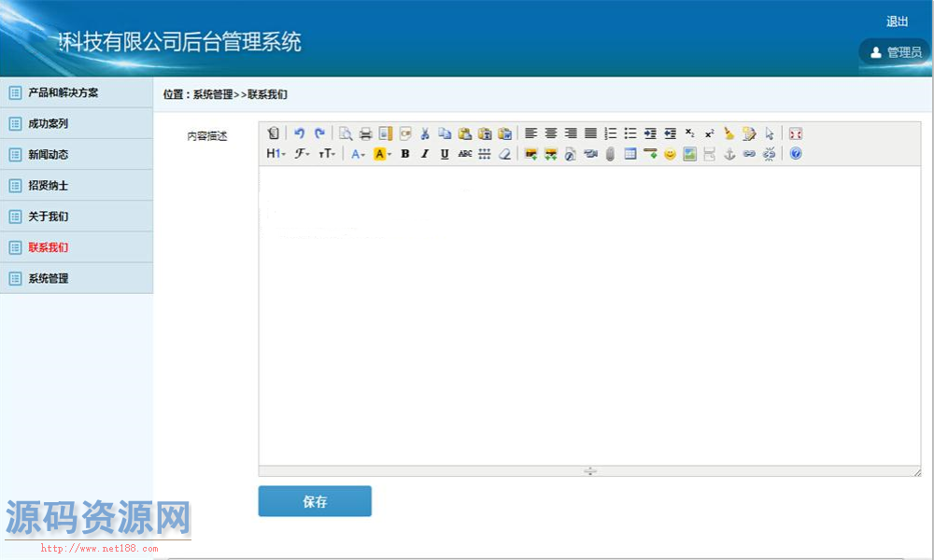The image size is (934, 560).
Task: Click the multiple image upload icon
Action: coord(551,154)
